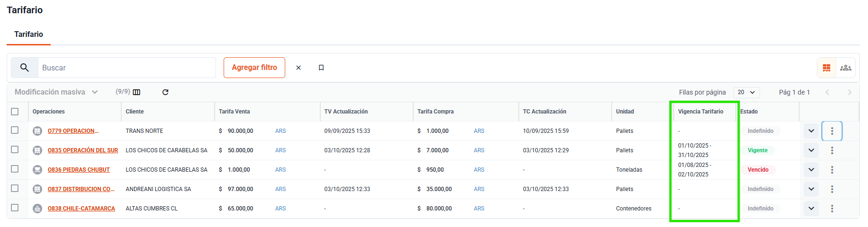Click the Agregar filtro button
This screenshot has height=227, width=868.
(x=254, y=68)
